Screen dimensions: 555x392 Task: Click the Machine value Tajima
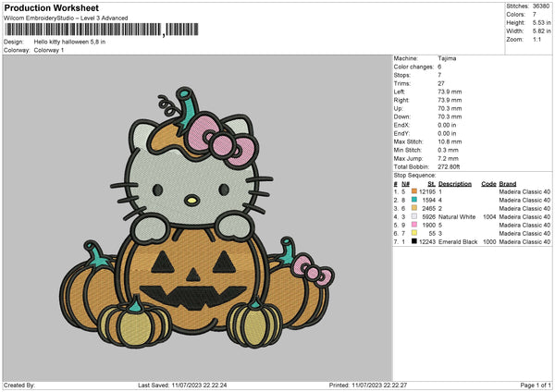[447, 58]
